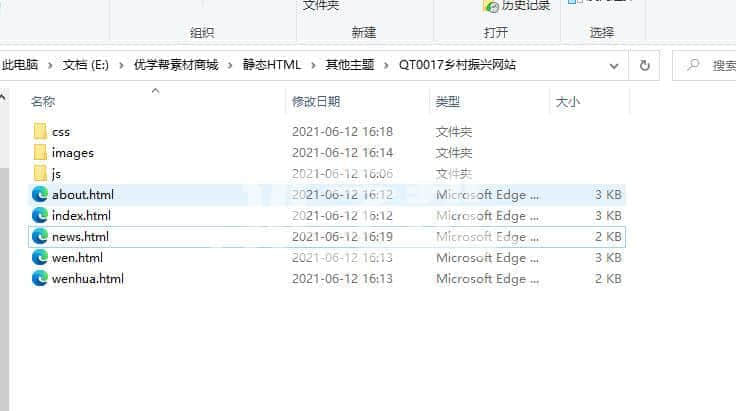Click the Edge icon next to index.html
The image size is (736, 411).
40,215
